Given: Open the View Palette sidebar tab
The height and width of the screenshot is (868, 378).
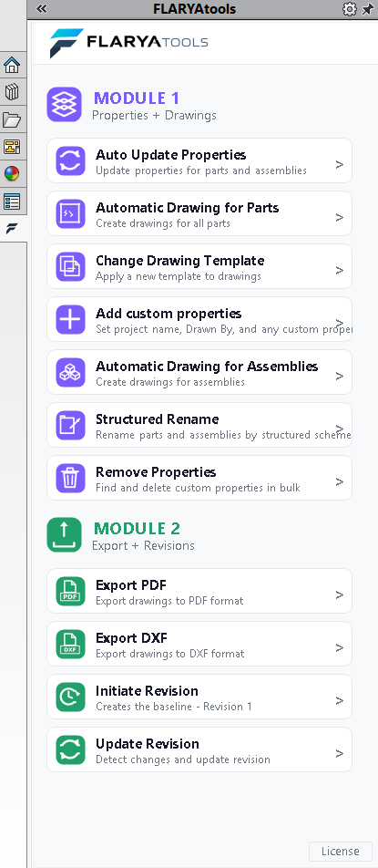Looking at the screenshot, I should click(x=12, y=147).
